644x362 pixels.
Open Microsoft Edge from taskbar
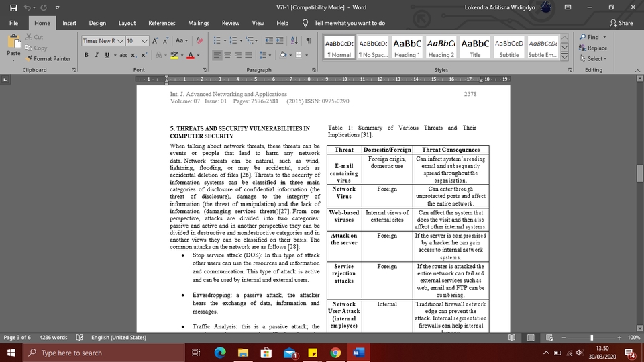220,353
